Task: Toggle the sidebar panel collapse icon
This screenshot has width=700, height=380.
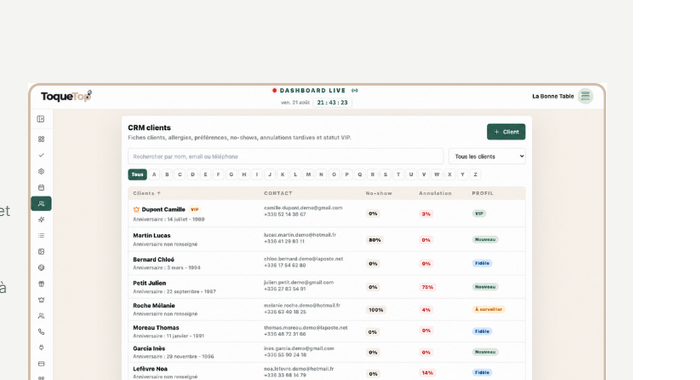Action: click(41, 119)
